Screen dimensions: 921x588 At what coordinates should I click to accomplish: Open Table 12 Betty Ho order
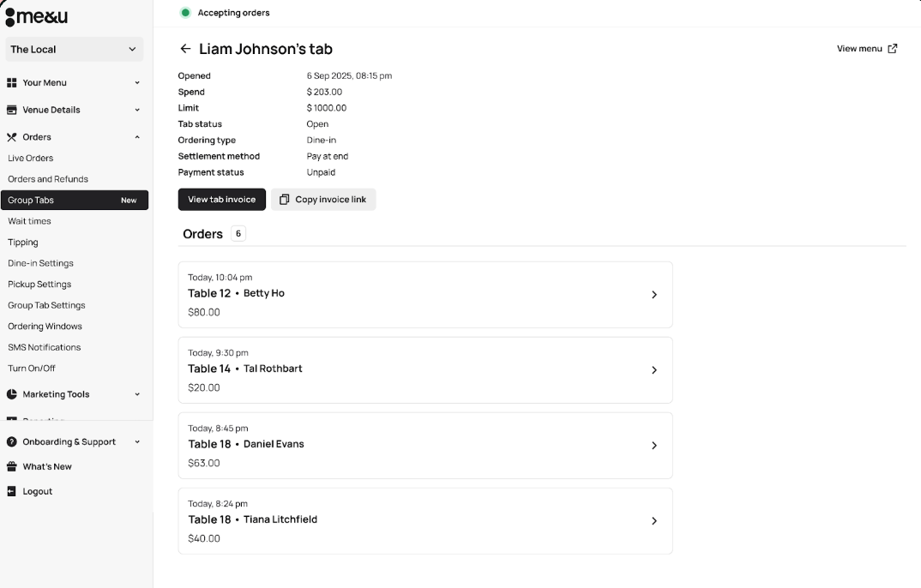424,294
